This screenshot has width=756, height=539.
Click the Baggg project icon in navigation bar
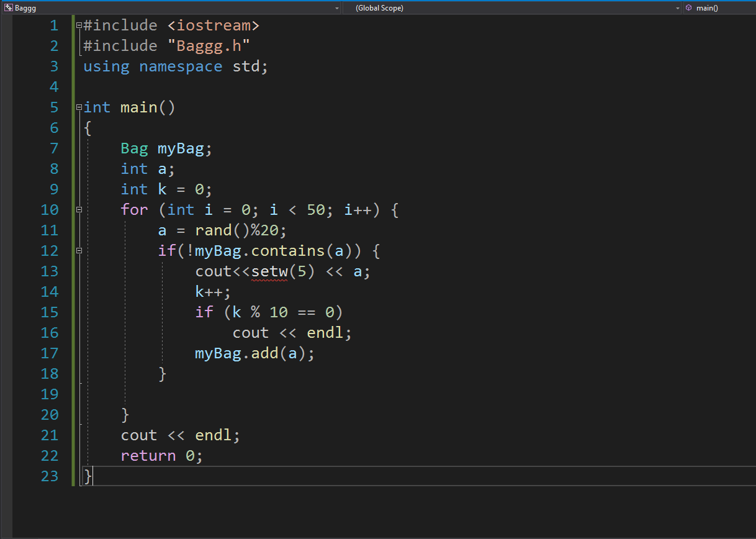click(x=8, y=7)
